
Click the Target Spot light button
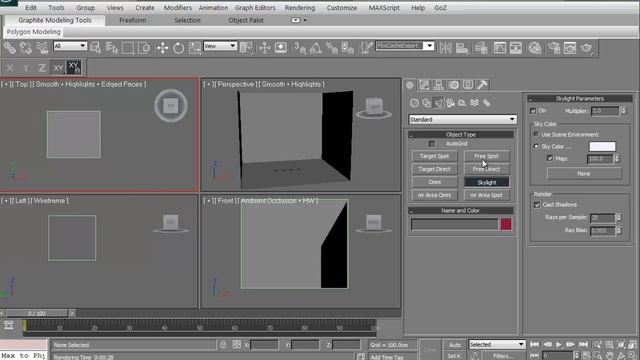click(434, 156)
